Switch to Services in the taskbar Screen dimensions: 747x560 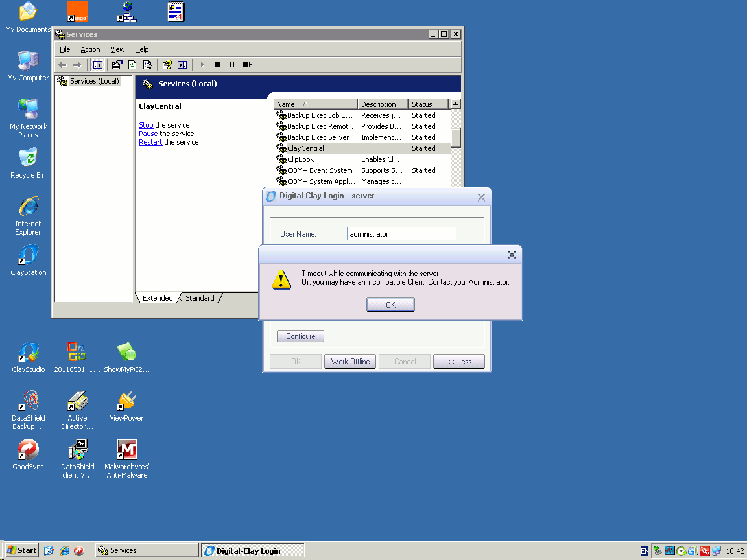(147, 550)
